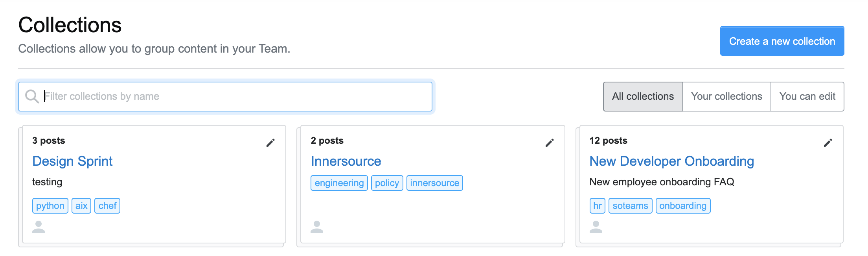Click the python tag
This screenshot has width=868, height=256.
click(50, 206)
